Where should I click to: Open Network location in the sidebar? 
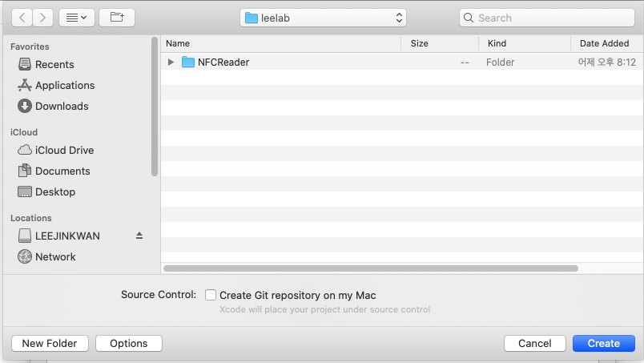coord(55,256)
